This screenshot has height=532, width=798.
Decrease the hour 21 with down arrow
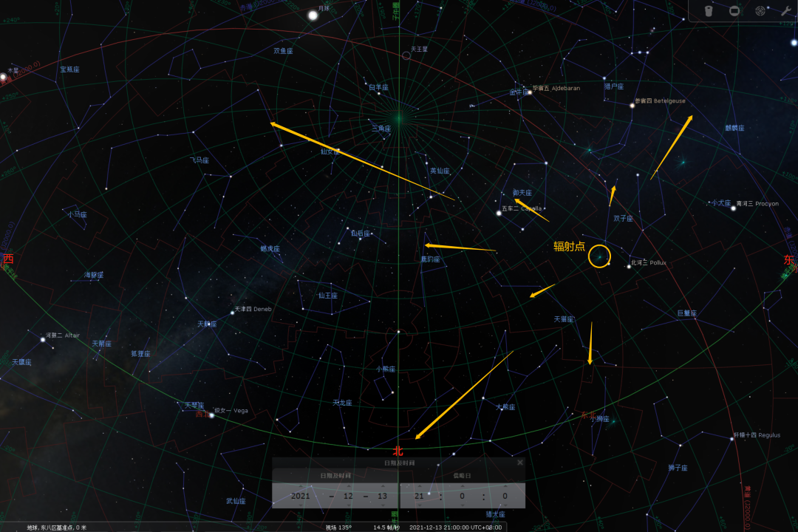pos(420,505)
